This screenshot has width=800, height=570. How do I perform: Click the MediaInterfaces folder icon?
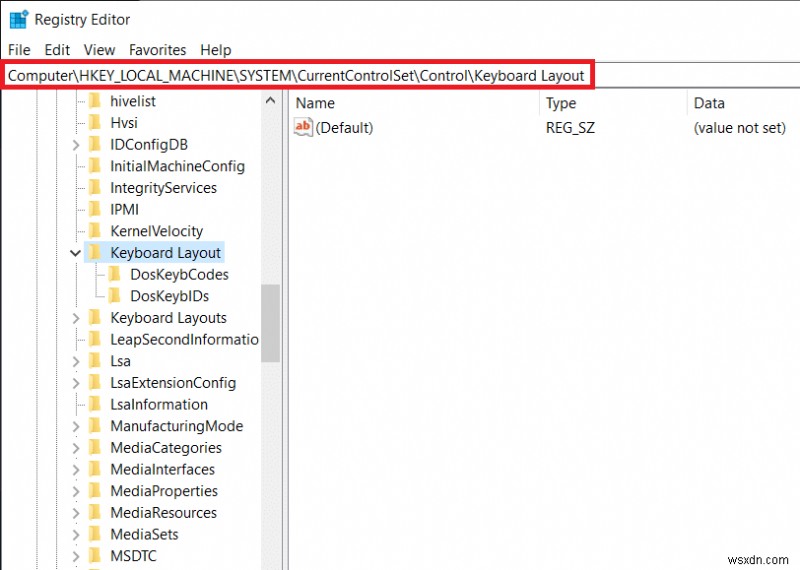(95, 469)
